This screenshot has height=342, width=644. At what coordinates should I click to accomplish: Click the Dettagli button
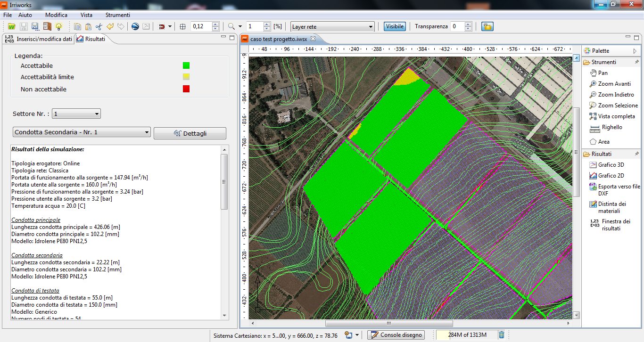pos(190,133)
